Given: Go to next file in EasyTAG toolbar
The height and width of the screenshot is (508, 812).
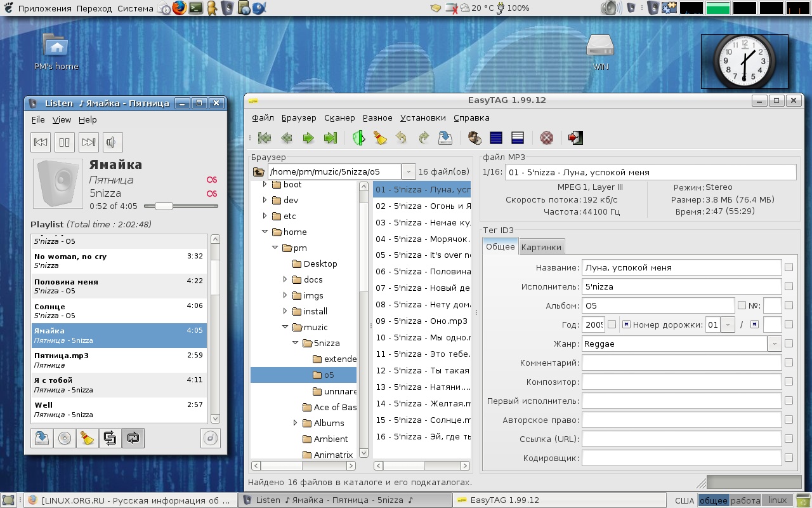Looking at the screenshot, I should click(x=308, y=138).
